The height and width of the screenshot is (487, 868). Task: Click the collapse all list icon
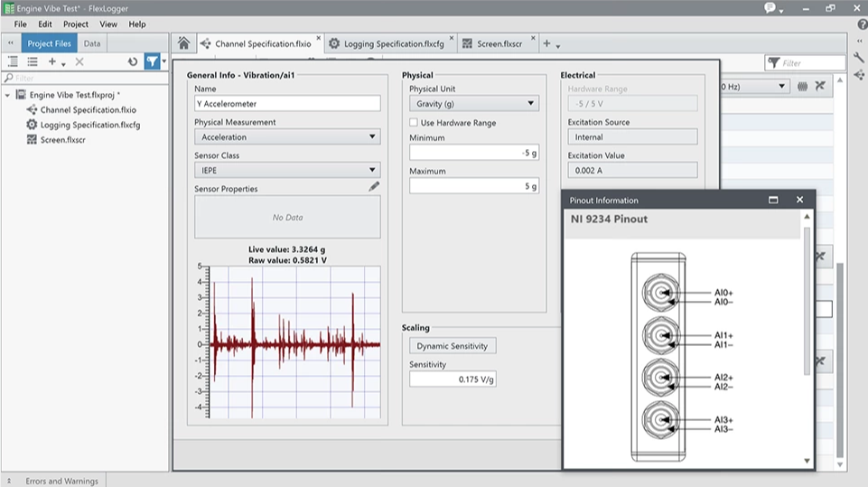[x=33, y=61]
